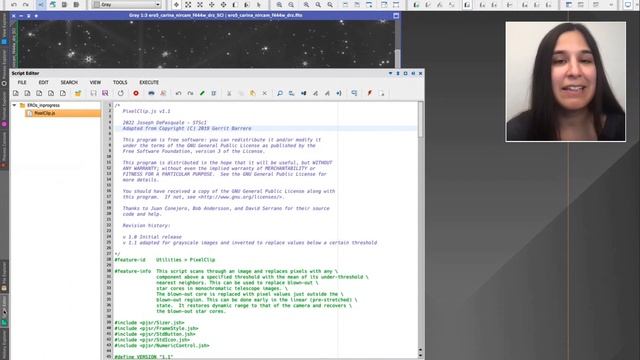Close the Script Editor window
Image resolution: width=640 pixels, height=360 pixels.
(x=420, y=73)
